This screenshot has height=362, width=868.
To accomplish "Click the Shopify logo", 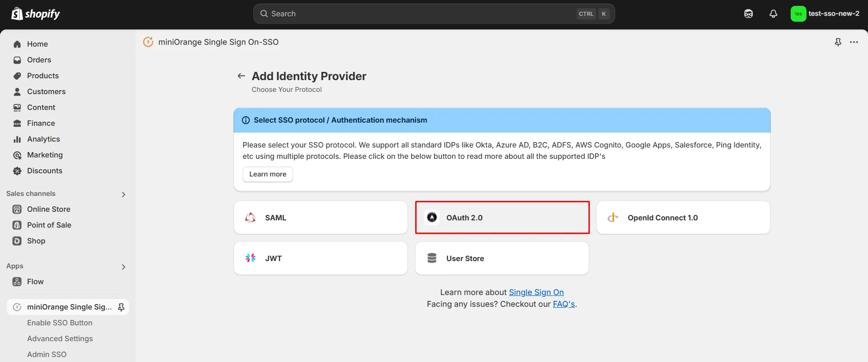I will click(36, 14).
